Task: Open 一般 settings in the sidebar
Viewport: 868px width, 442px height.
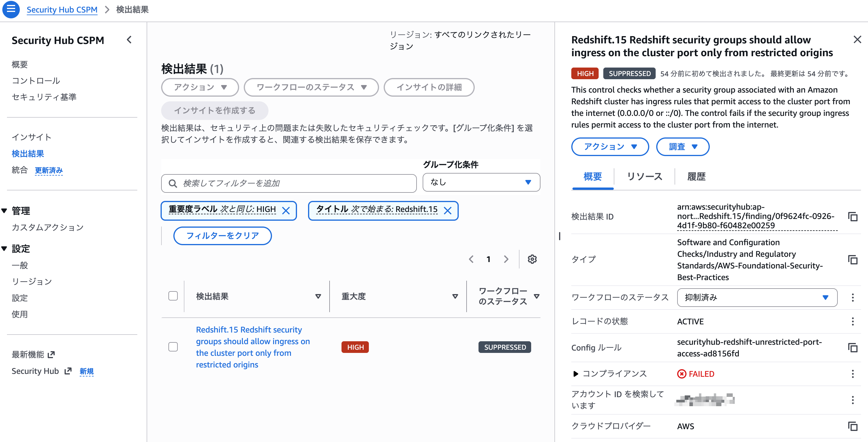Action: tap(19, 265)
